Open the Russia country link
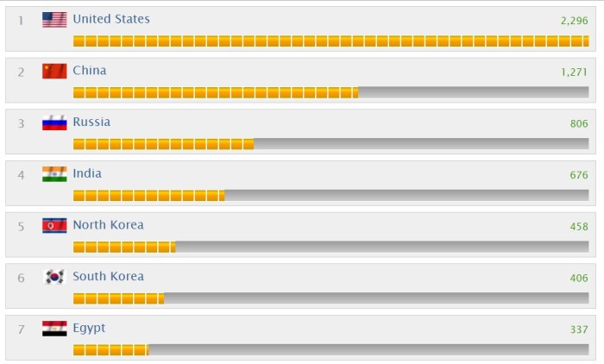Viewport: 604px width, 364px height. (91, 122)
